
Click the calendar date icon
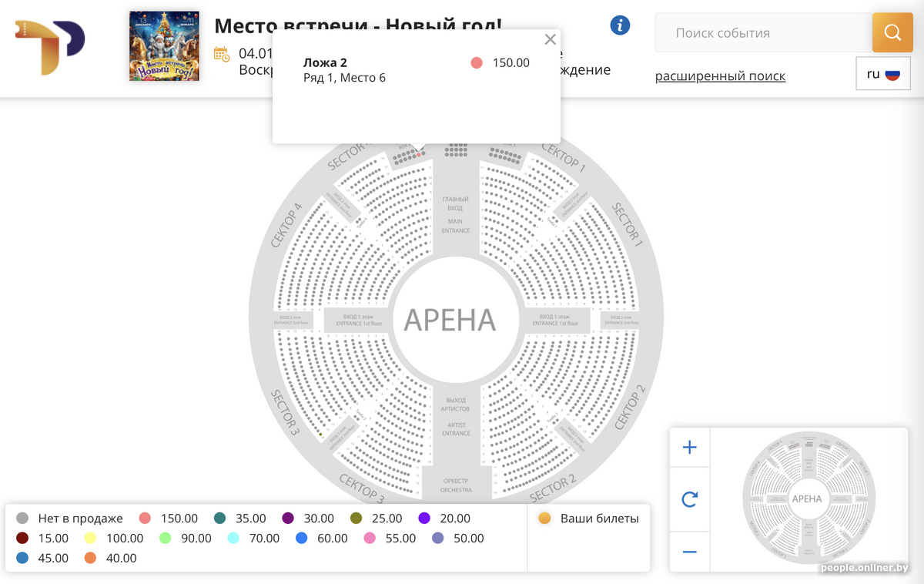click(222, 54)
